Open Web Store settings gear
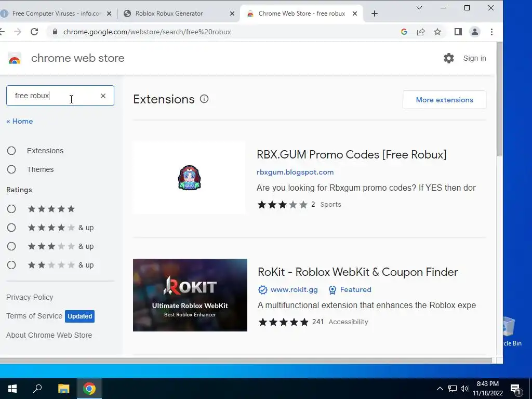532x399 pixels. (449, 58)
